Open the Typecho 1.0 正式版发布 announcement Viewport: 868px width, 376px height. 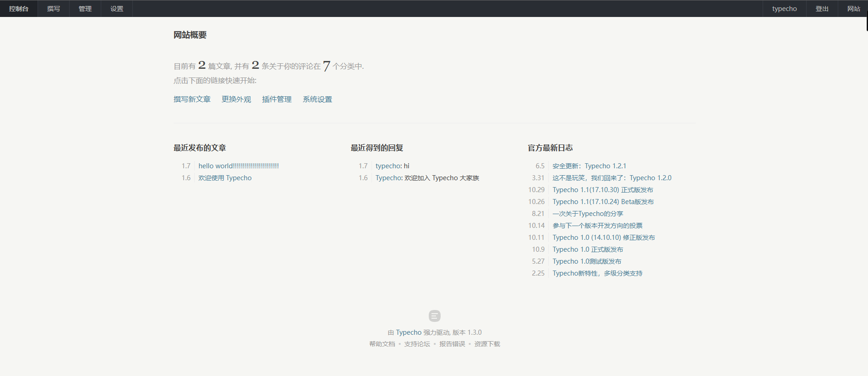click(x=588, y=249)
